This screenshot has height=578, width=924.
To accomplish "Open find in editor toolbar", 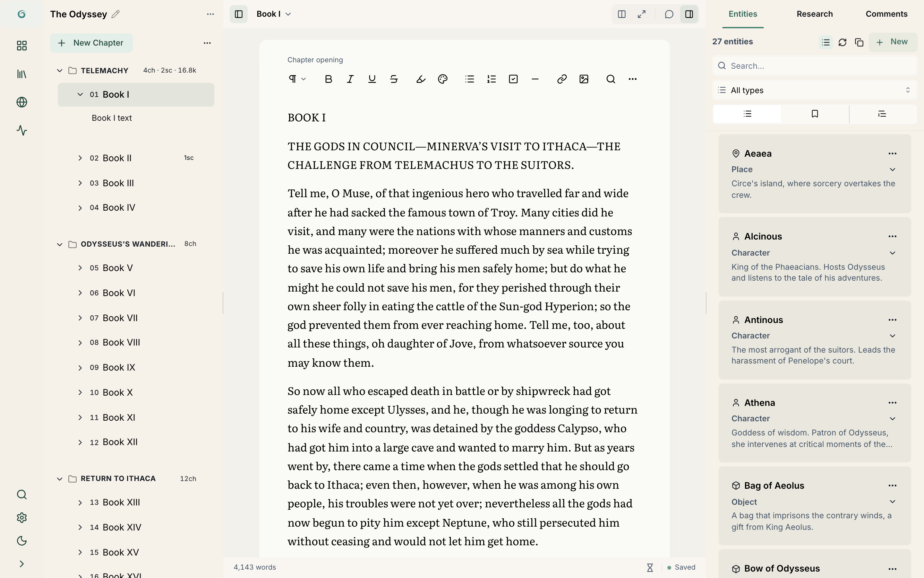I will pyautogui.click(x=611, y=79).
